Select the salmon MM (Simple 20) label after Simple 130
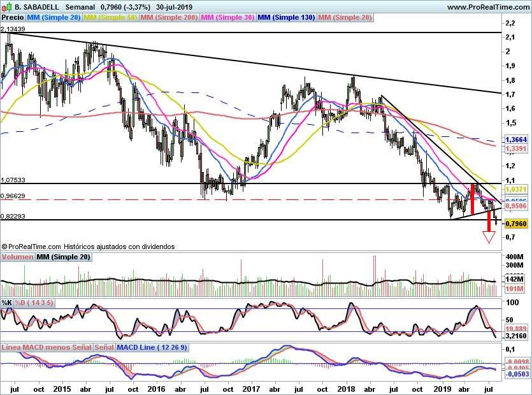 point(345,17)
